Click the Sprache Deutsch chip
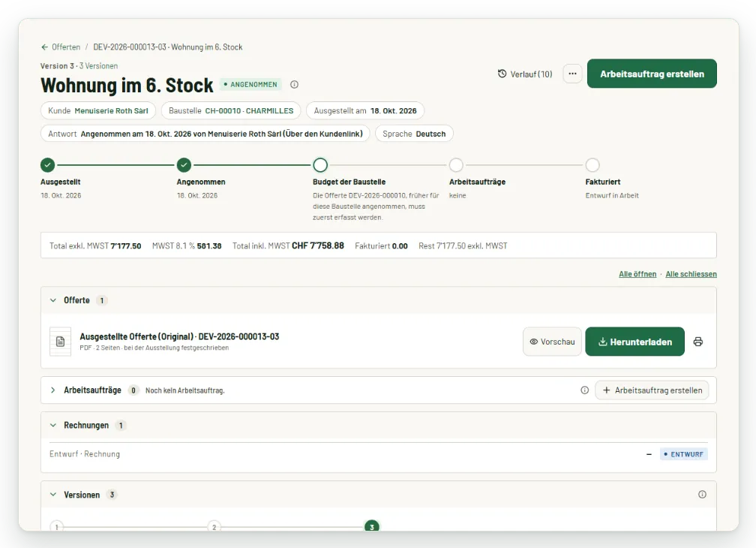 (414, 134)
